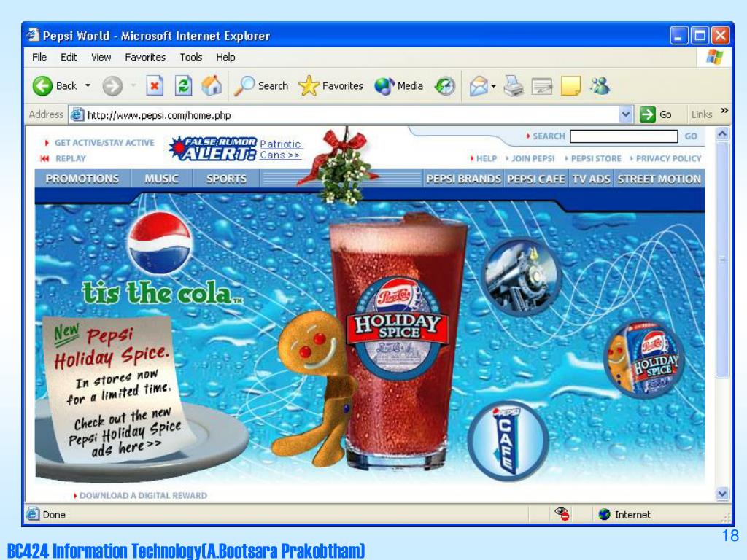Open the Messenger people icon
747x560 pixels.
coord(600,86)
